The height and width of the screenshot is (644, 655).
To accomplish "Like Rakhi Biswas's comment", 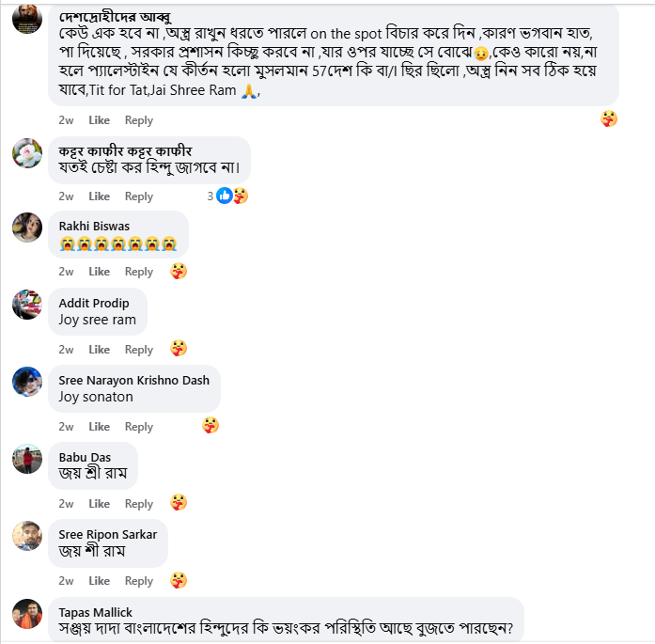I will [x=100, y=272].
